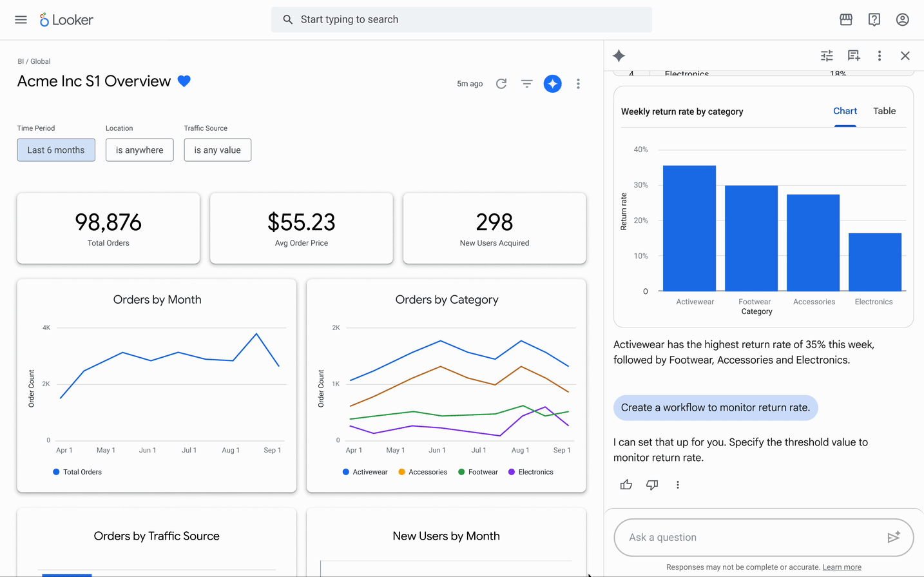Open Time Period Last 6 months filter
This screenshot has width=924, height=577.
tap(56, 150)
